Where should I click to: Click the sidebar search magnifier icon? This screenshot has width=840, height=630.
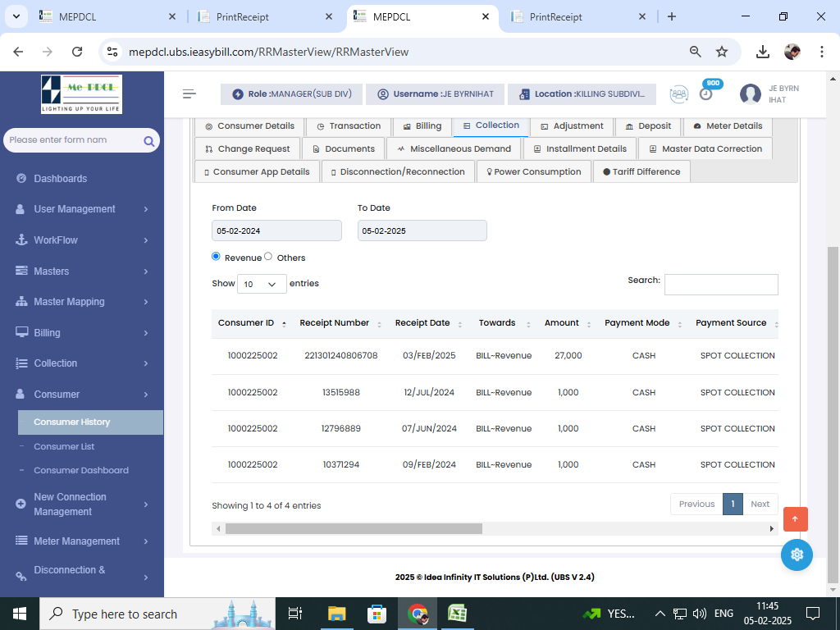149,141
